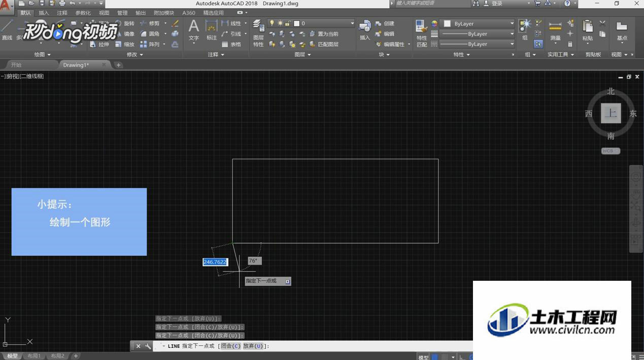This screenshot has width=644, height=360.
Task: Click Create block (创建) button
Action: 385,23
